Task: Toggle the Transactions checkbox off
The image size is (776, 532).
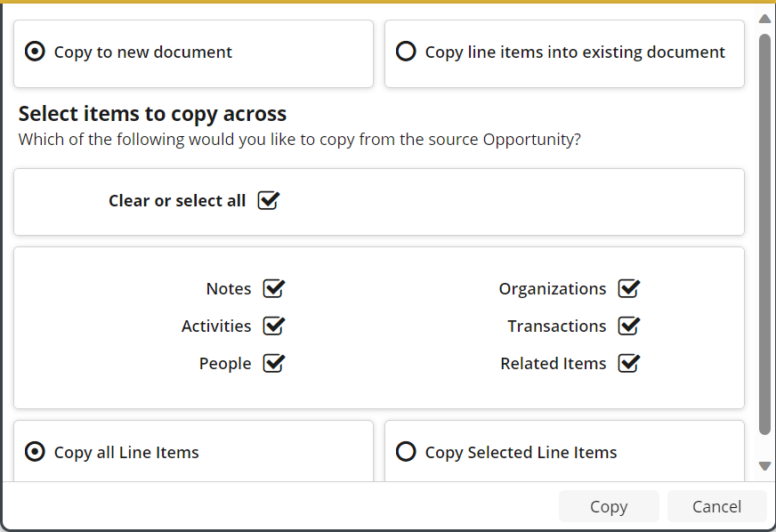Action: (x=628, y=326)
